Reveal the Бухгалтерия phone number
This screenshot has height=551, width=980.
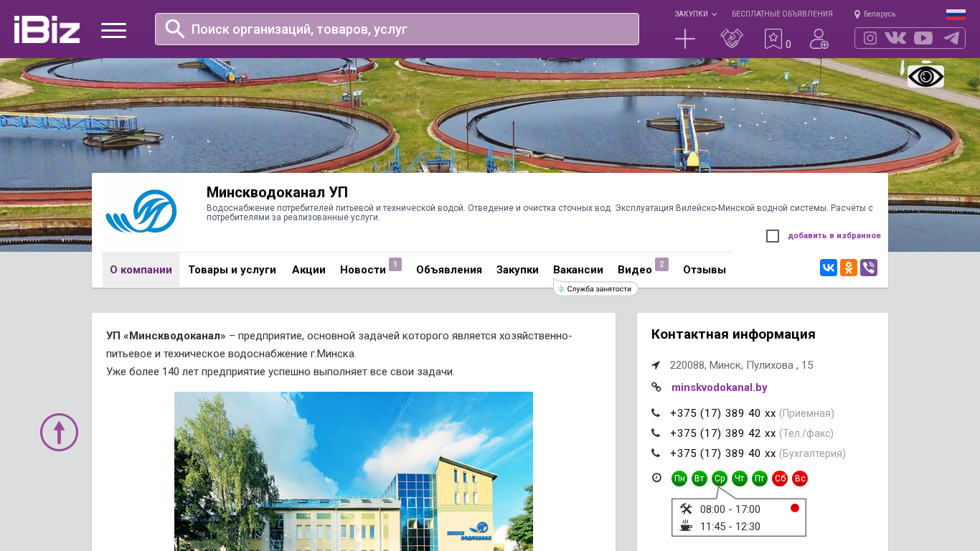coord(723,453)
